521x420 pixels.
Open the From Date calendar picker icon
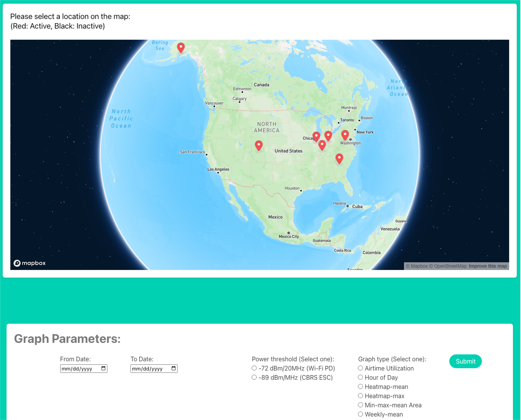pyautogui.click(x=103, y=368)
